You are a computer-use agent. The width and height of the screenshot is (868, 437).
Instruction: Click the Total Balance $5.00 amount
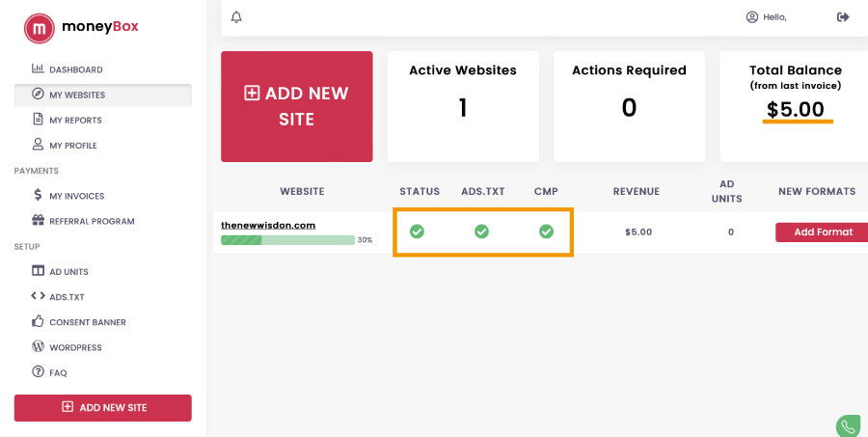point(796,109)
